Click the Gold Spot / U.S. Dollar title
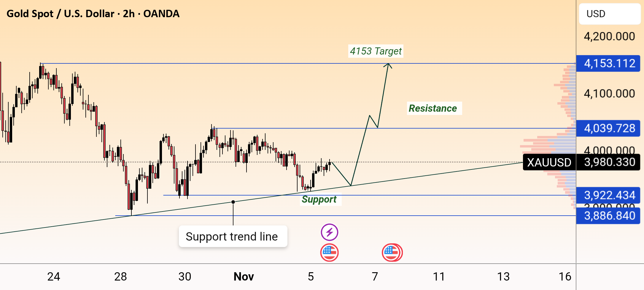This screenshot has height=290, width=644. [x=93, y=14]
